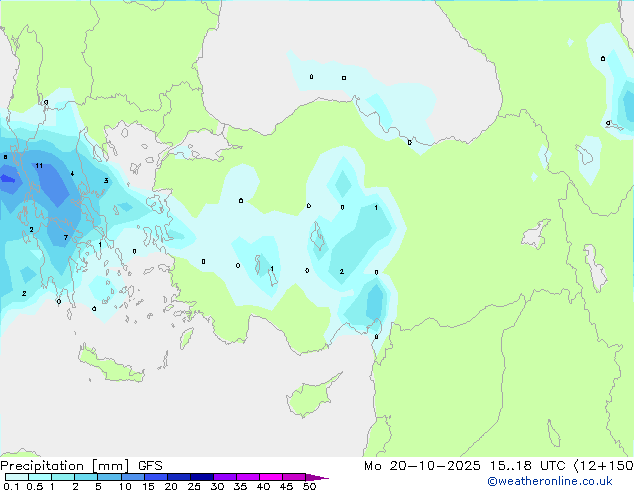Click the '50' legend scale label
The width and height of the screenshot is (634, 490).
coord(309,486)
